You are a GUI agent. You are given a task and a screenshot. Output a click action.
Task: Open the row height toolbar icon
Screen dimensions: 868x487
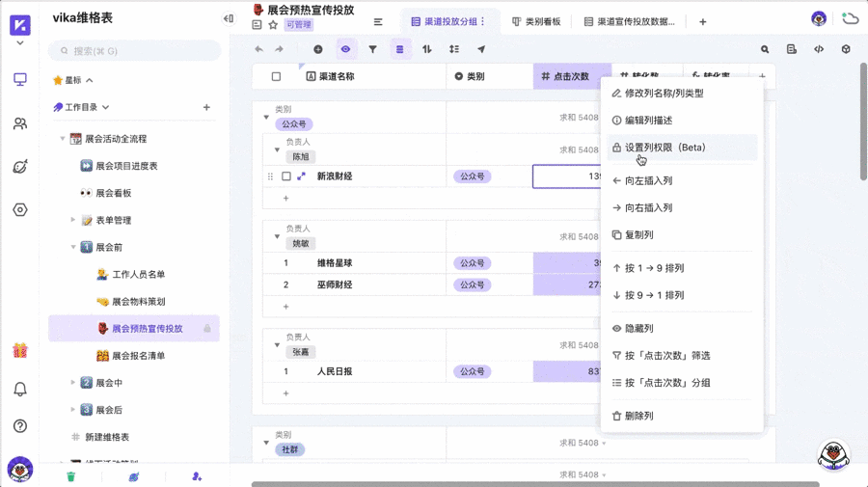pos(453,49)
